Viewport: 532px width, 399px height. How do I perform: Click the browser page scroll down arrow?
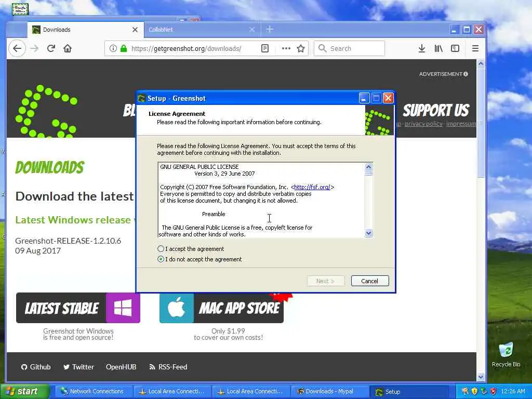point(481,377)
